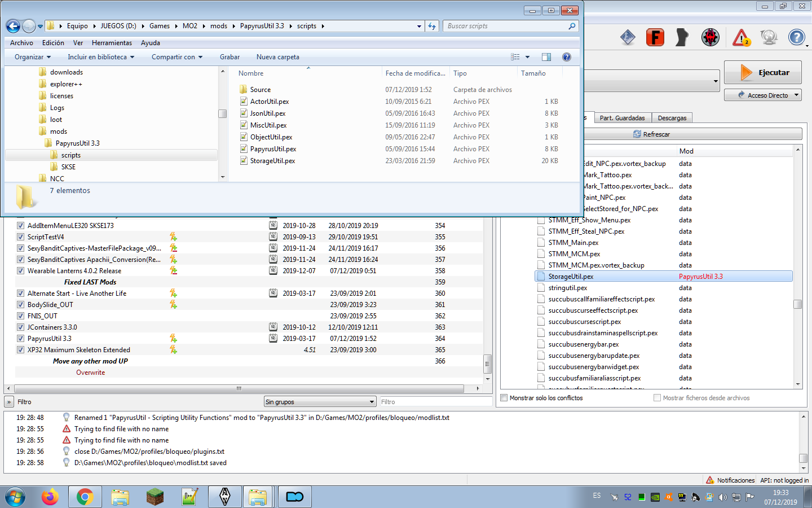Viewport: 812px width, 508px height.
Task: Open the Edición menu in Explorer
Action: click(x=53, y=43)
